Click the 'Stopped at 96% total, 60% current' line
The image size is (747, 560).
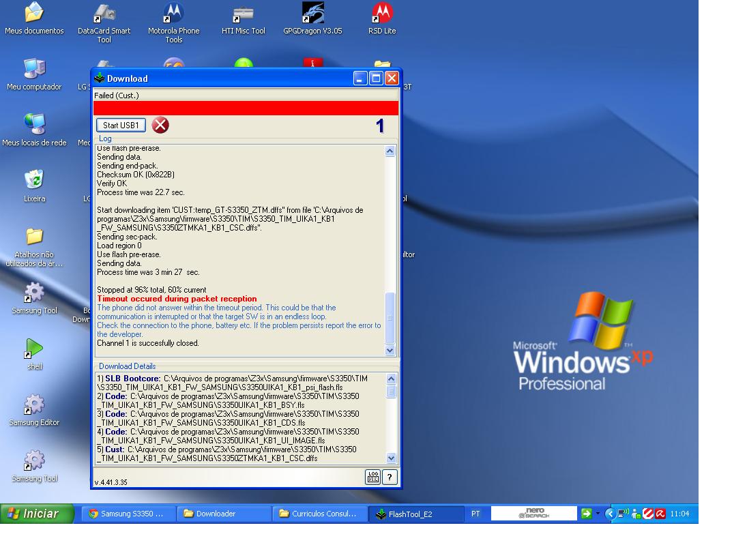(x=151, y=289)
